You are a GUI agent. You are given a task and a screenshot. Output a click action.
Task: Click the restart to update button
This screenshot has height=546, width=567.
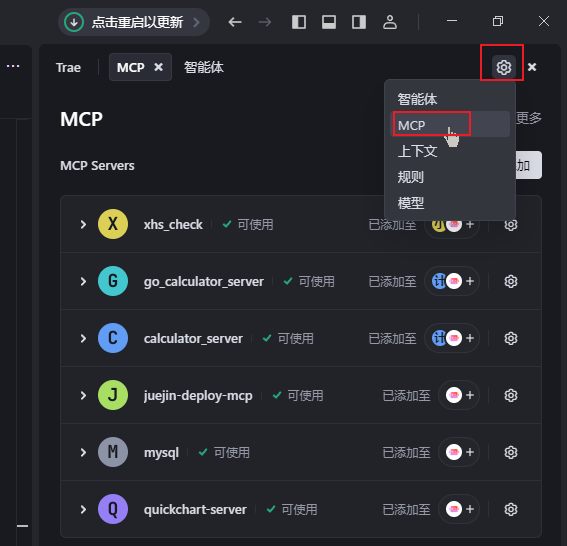click(x=134, y=22)
